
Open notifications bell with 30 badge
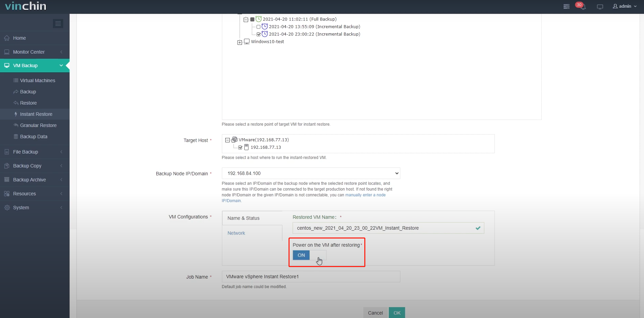[581, 6]
